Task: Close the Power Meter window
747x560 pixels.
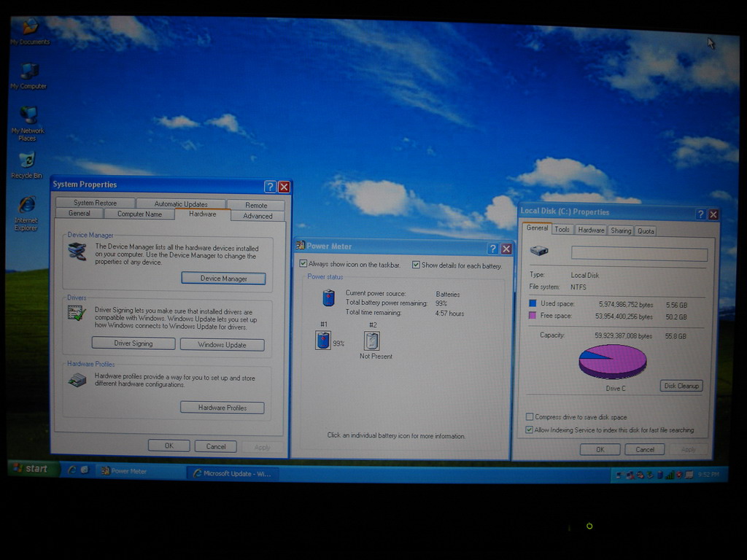Action: [x=506, y=249]
